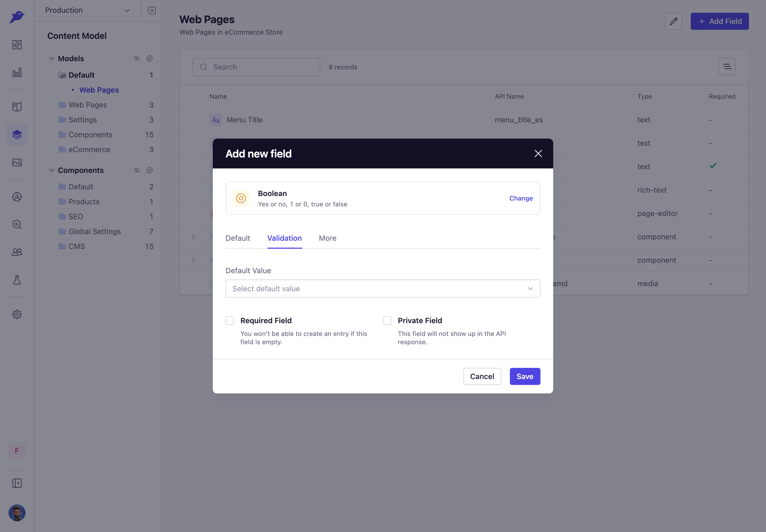Collapse the Models section chevron
The image size is (766, 532).
tap(52, 59)
